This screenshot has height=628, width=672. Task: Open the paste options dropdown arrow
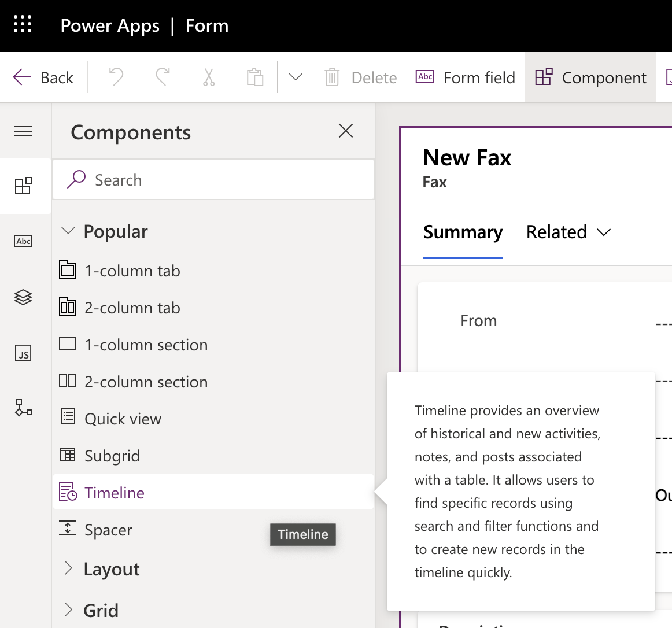point(296,77)
